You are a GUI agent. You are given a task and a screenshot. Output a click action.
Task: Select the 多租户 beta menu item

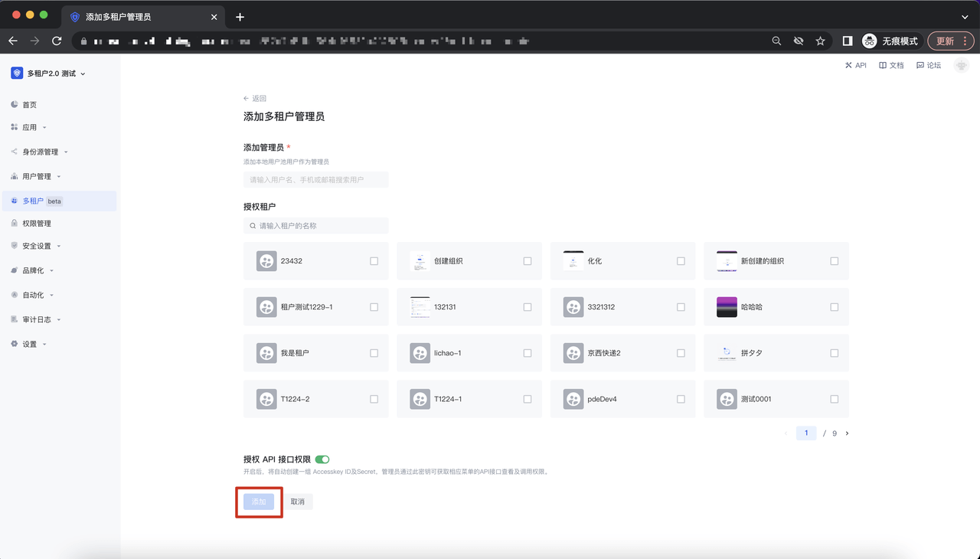click(x=33, y=201)
